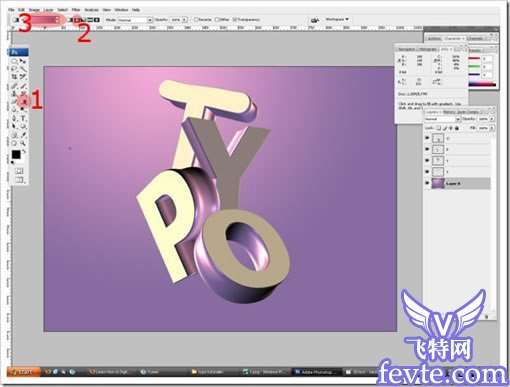Viewport: 510px width, 387px height.
Task: Select the Pen tool
Action: 14,118
